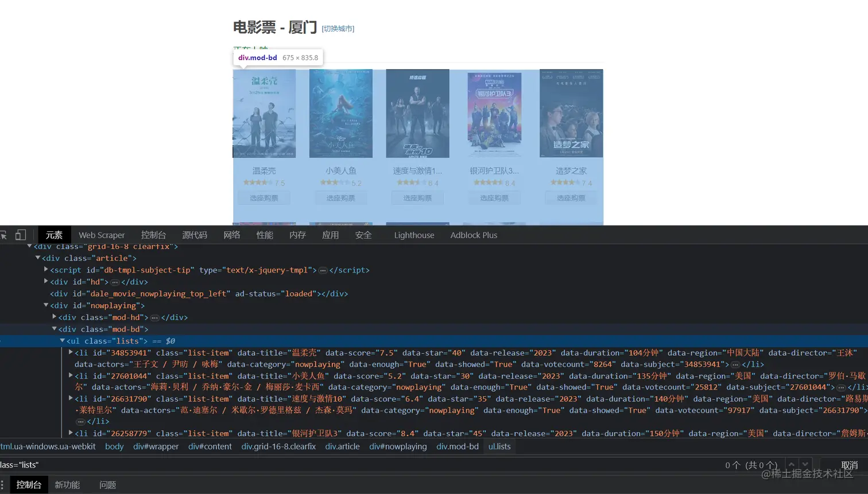The image size is (868, 494).
Task: Jump to previous search result arrow
Action: click(792, 465)
